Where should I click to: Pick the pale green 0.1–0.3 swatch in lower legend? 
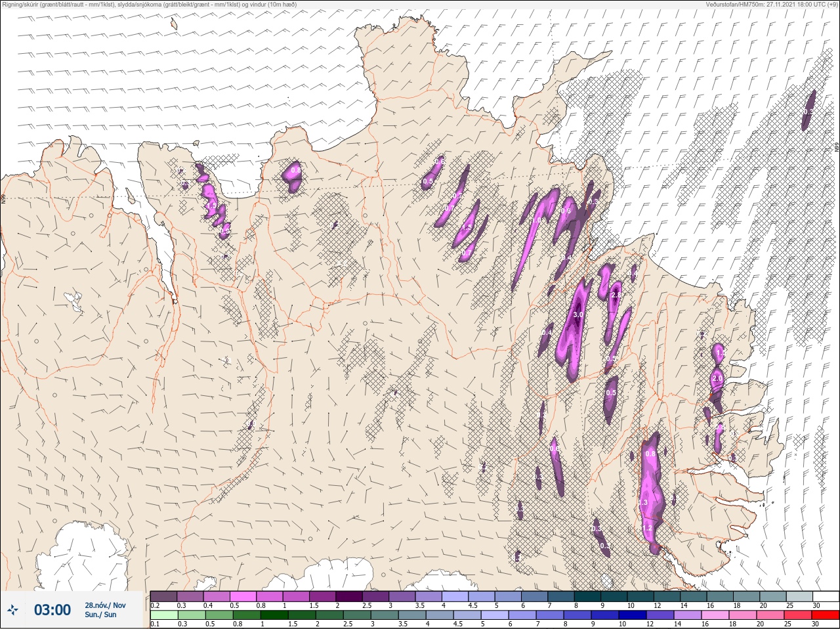164,615
